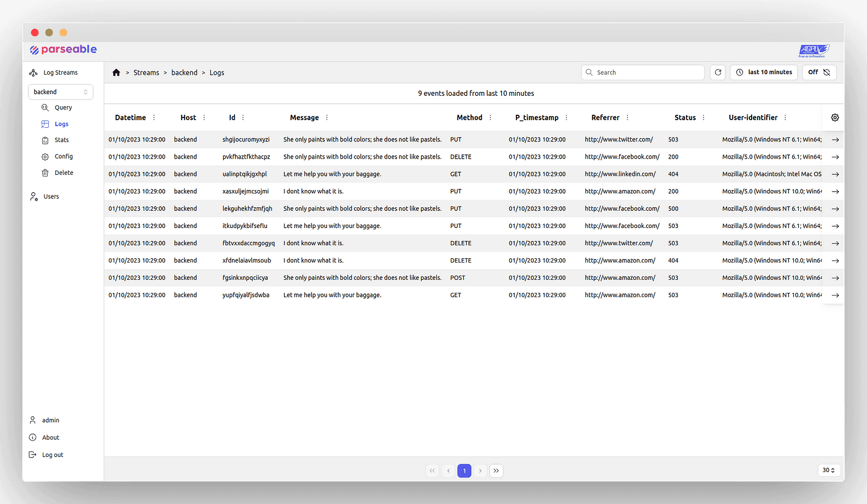Click the backend breadcrumb link

coord(184,73)
